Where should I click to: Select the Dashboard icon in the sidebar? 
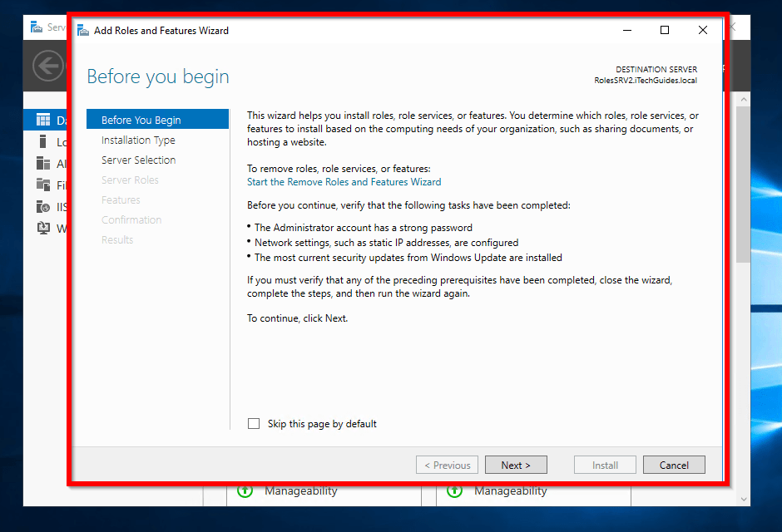pyautogui.click(x=43, y=121)
